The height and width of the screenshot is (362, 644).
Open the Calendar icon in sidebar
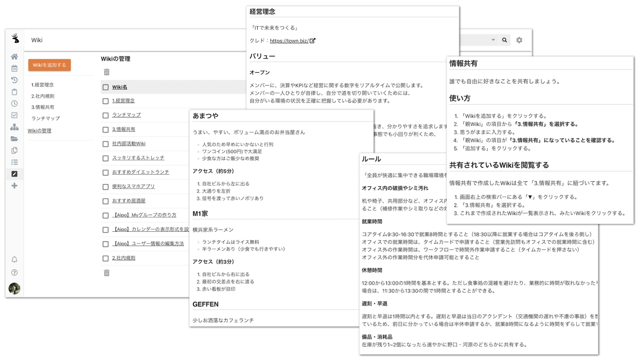(x=14, y=68)
